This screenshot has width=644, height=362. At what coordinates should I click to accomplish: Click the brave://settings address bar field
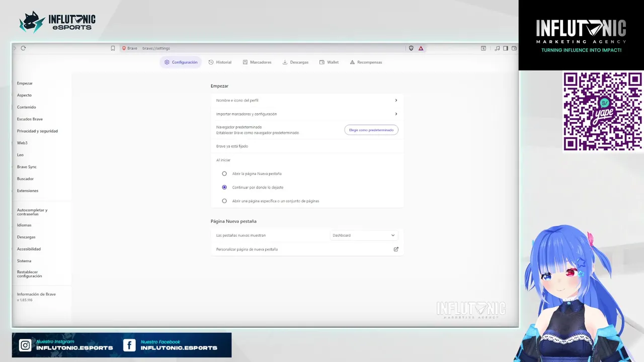coord(262,48)
